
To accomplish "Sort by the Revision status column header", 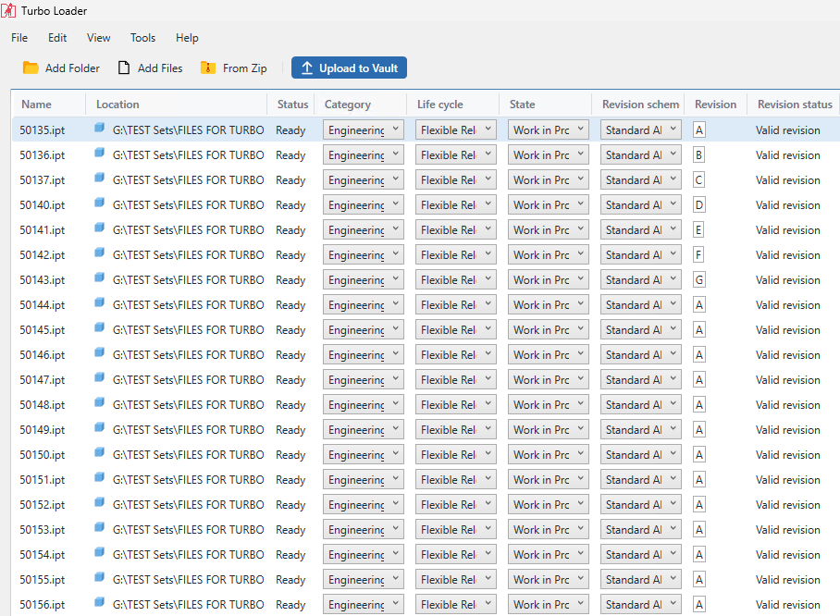I will tap(795, 104).
